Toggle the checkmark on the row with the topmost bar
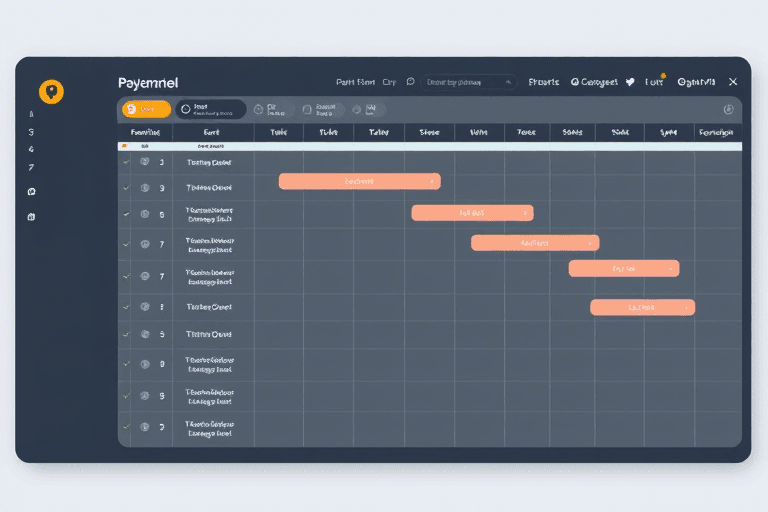 126,187
